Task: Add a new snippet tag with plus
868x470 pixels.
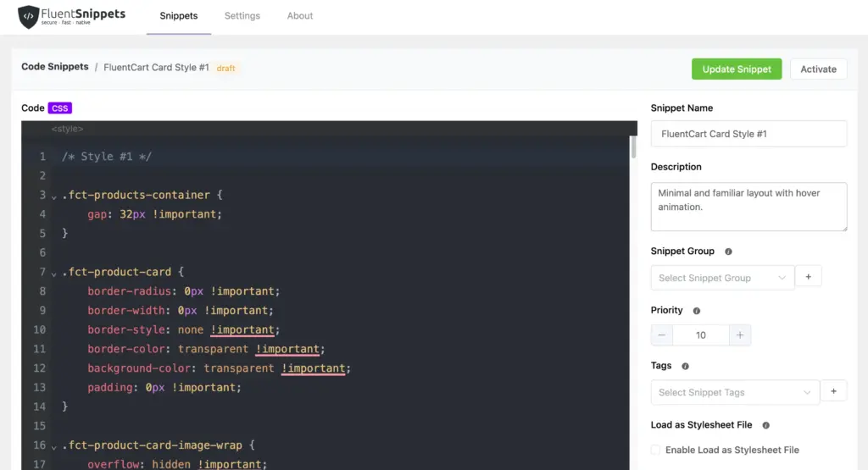Action: pyautogui.click(x=834, y=391)
